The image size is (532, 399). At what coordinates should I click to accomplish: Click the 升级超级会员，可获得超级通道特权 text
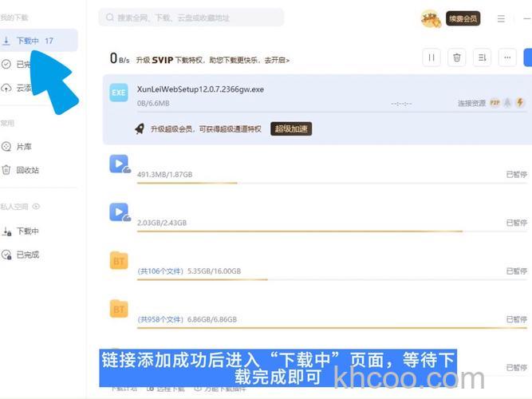[206, 128]
